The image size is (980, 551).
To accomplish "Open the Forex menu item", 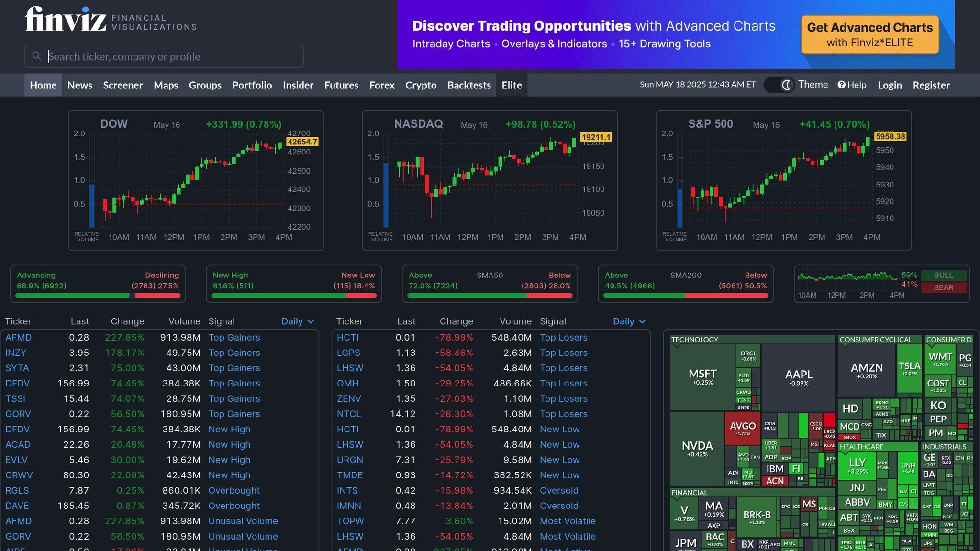I will point(382,85).
